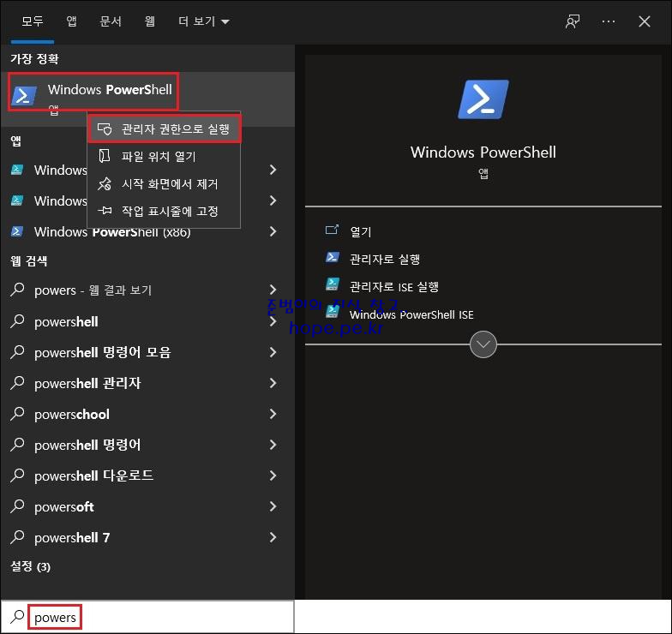Click the pin icon beside 작업 표시줄에 고정
672x634 pixels.
tap(105, 211)
